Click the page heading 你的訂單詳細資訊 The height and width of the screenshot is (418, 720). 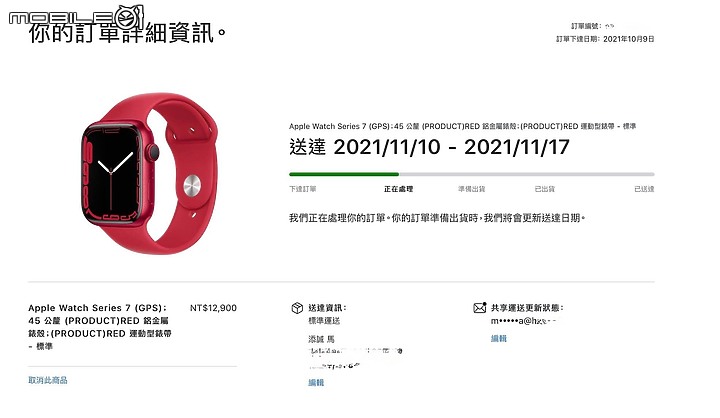128,33
